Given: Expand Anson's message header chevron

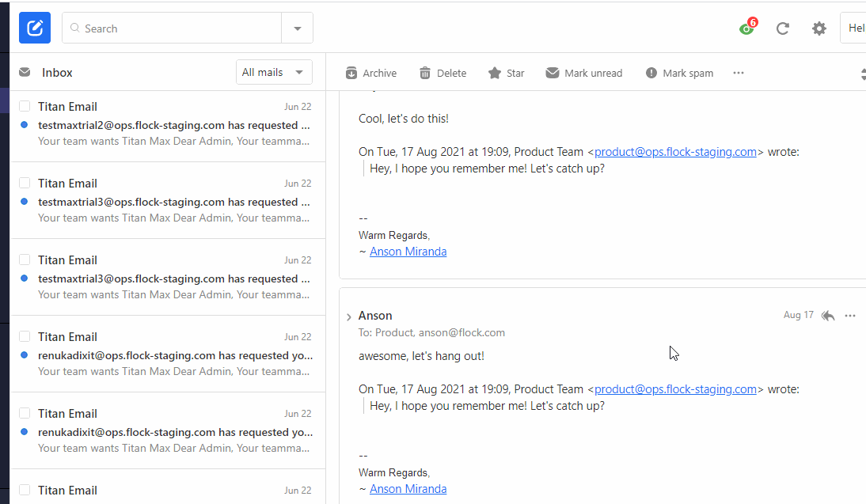Looking at the screenshot, I should tap(348, 316).
